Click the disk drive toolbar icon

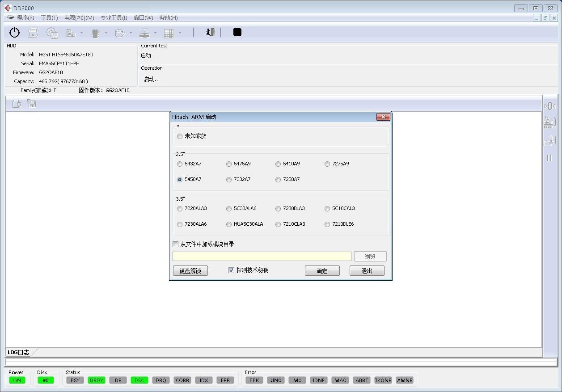pyautogui.click(x=119, y=33)
